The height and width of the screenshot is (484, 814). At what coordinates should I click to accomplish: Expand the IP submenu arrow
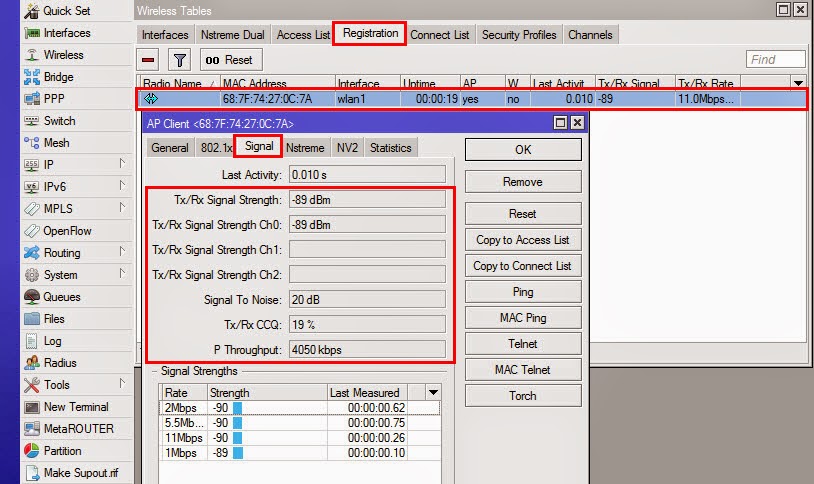pyautogui.click(x=122, y=164)
